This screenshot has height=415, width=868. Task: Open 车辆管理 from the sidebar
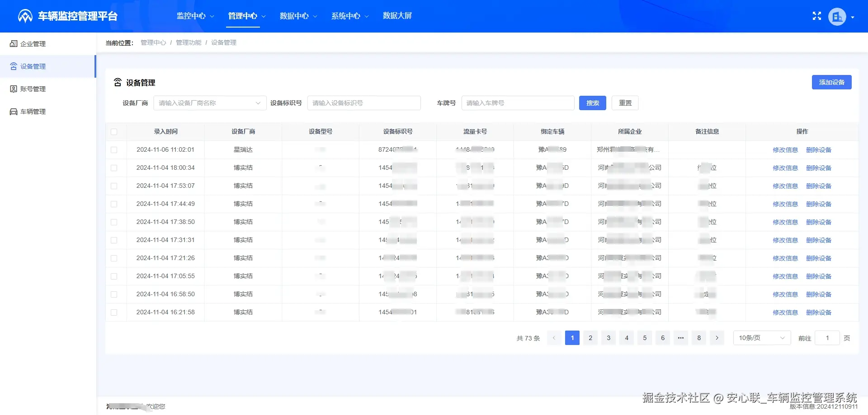[x=32, y=111]
